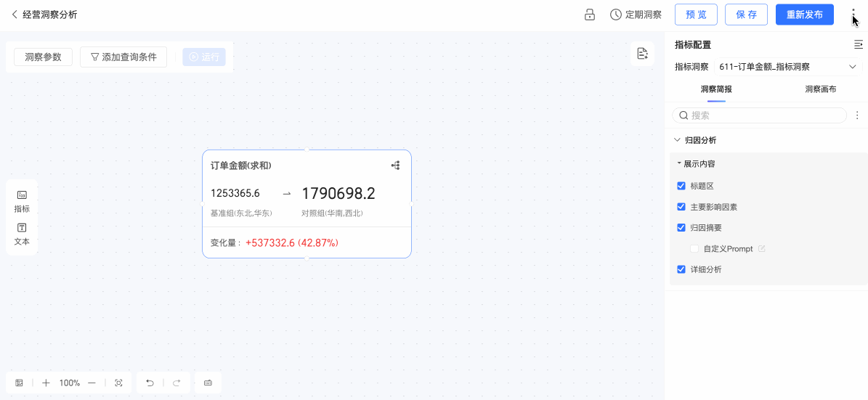Fit canvas to screen icon
Image resolution: width=868 pixels, height=400 pixels.
click(118, 383)
